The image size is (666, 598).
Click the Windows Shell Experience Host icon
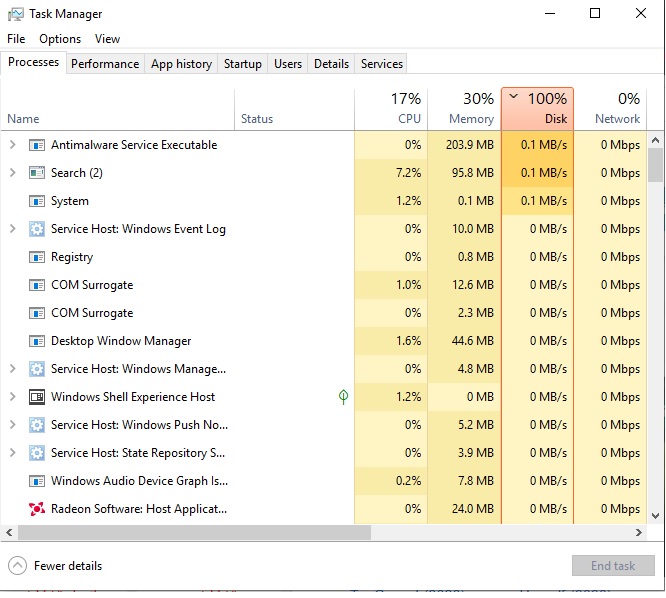click(37, 397)
